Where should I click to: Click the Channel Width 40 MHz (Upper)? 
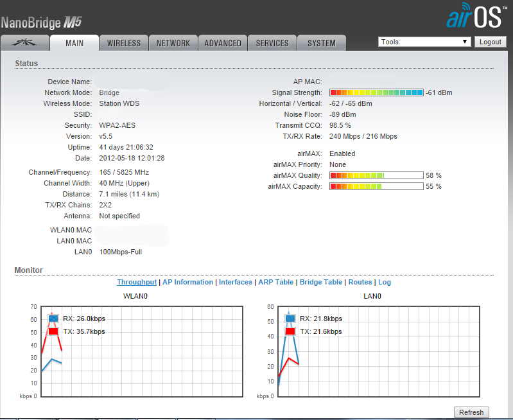tap(125, 183)
